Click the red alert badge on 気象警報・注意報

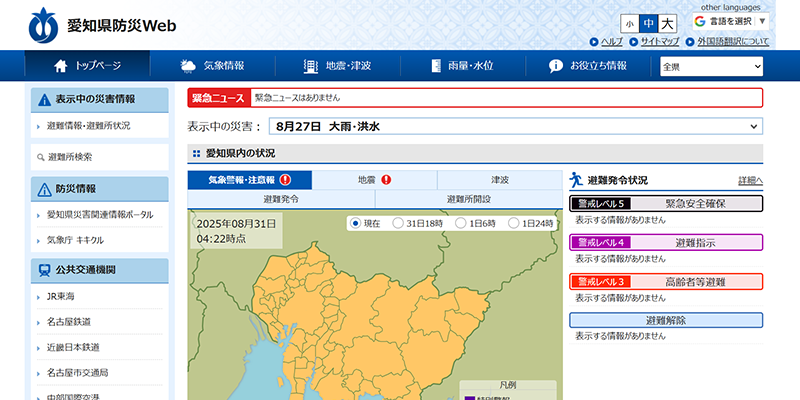[285, 180]
